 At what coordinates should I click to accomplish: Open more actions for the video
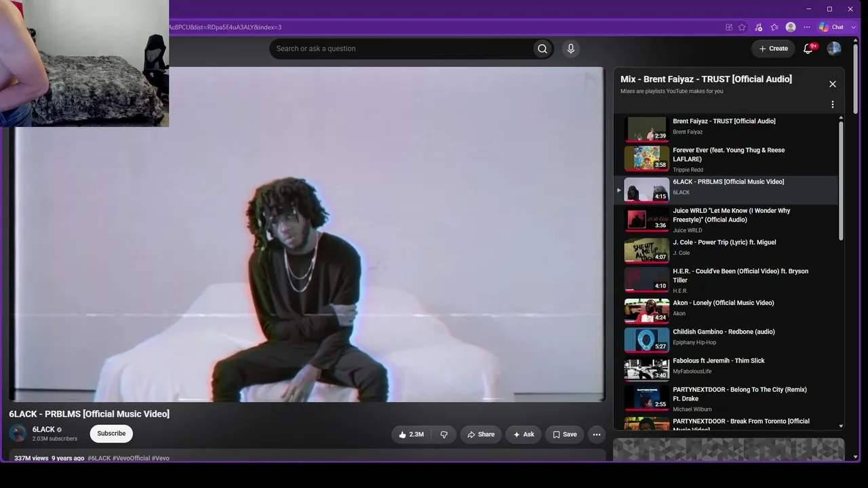[x=597, y=434]
